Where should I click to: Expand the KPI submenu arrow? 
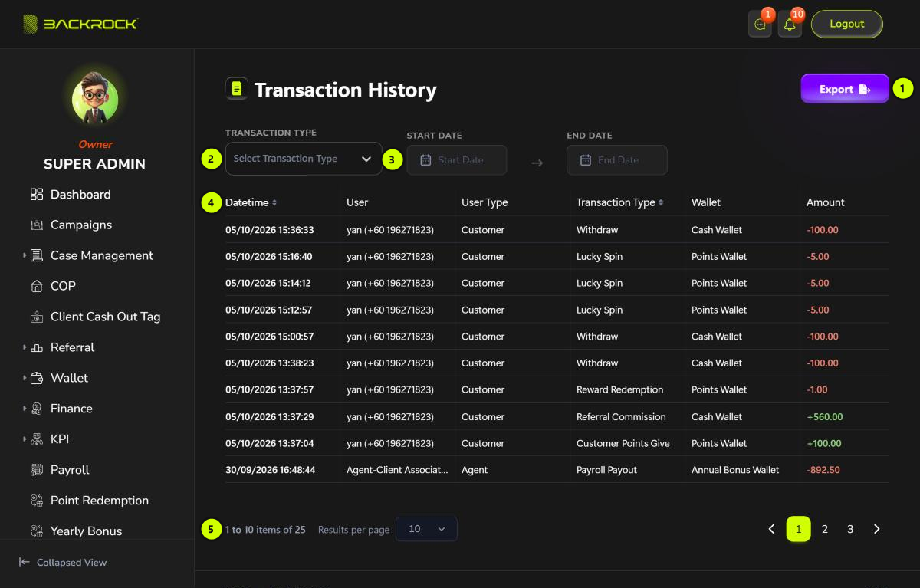pos(25,440)
